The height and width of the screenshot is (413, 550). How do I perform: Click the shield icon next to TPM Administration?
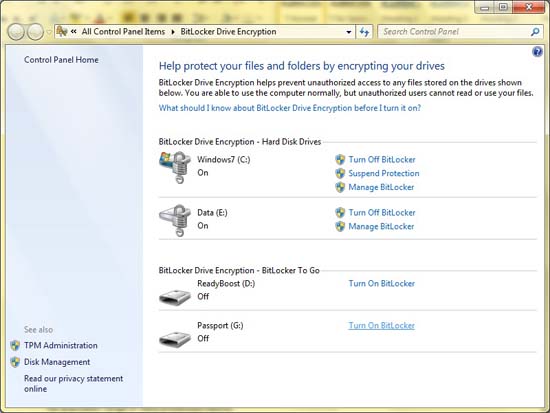tap(15, 346)
